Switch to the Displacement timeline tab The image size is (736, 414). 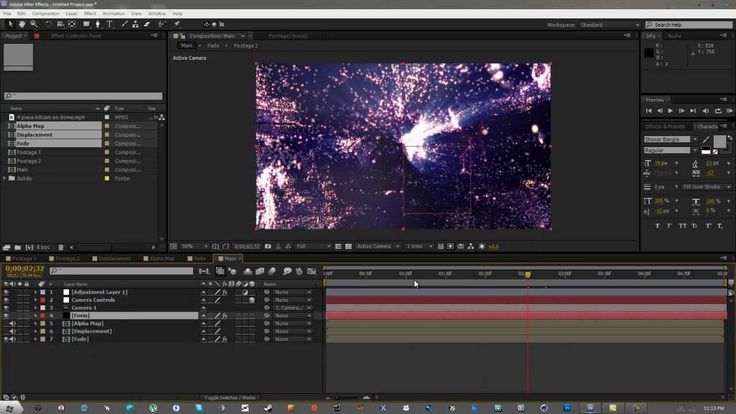(x=114, y=259)
